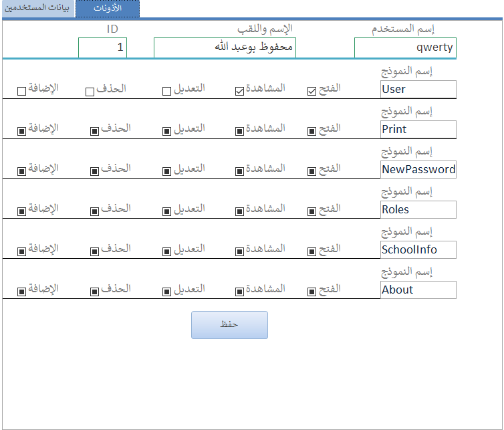Toggle الحذف checkbox for SchoolInfo
The width and height of the screenshot is (504, 430).
point(94,251)
